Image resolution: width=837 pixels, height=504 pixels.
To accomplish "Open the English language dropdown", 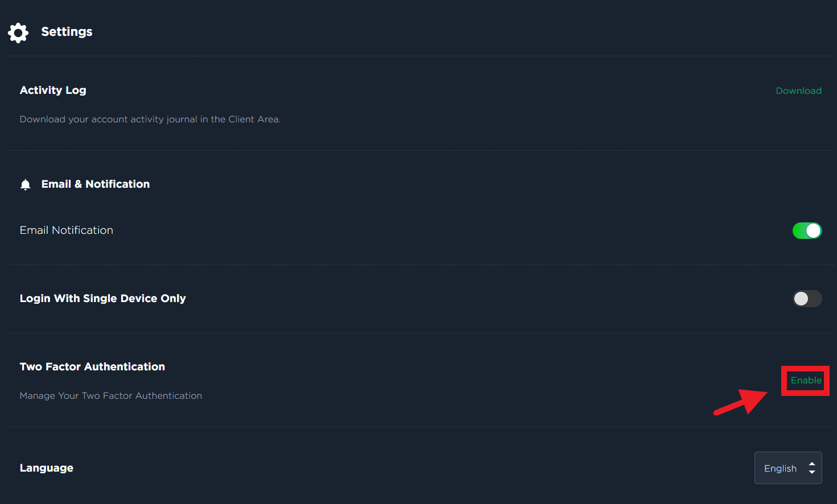I will point(788,468).
